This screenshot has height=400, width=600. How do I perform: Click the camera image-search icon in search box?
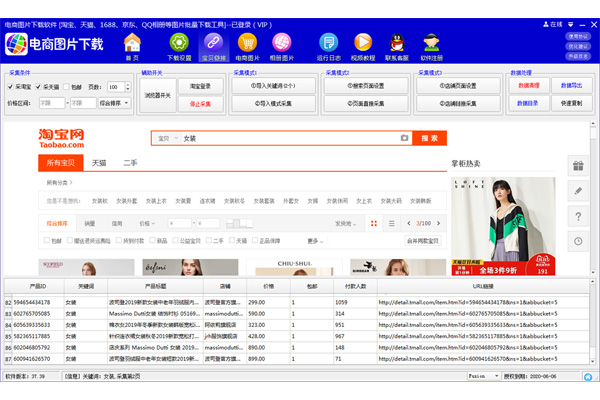click(404, 138)
